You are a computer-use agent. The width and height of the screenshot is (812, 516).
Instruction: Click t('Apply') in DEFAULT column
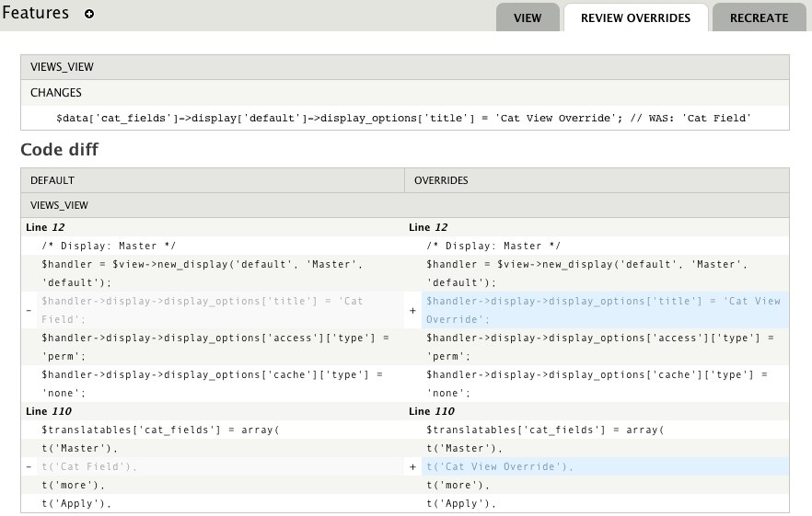[x=76, y=503]
